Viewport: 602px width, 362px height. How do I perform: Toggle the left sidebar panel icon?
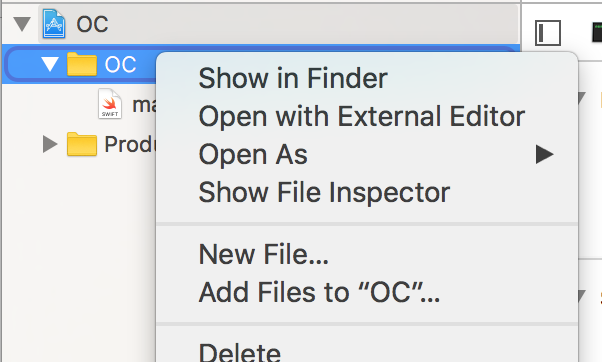click(x=548, y=33)
